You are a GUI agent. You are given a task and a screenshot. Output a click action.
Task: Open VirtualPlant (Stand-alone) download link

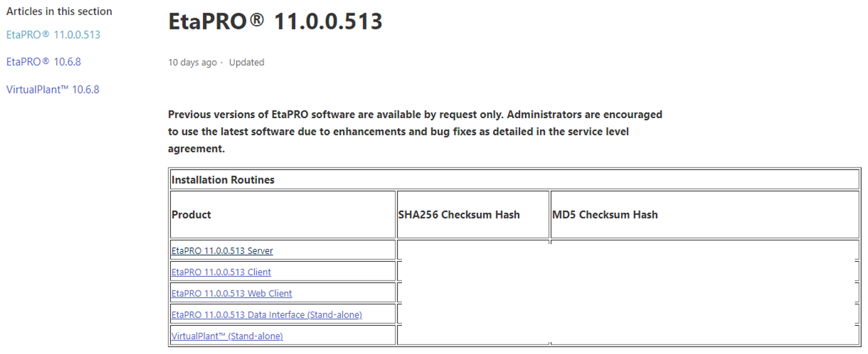pos(227,336)
